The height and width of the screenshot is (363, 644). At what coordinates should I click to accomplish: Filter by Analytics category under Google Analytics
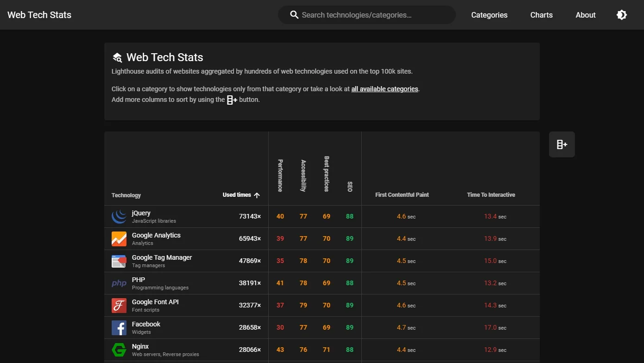(142, 244)
